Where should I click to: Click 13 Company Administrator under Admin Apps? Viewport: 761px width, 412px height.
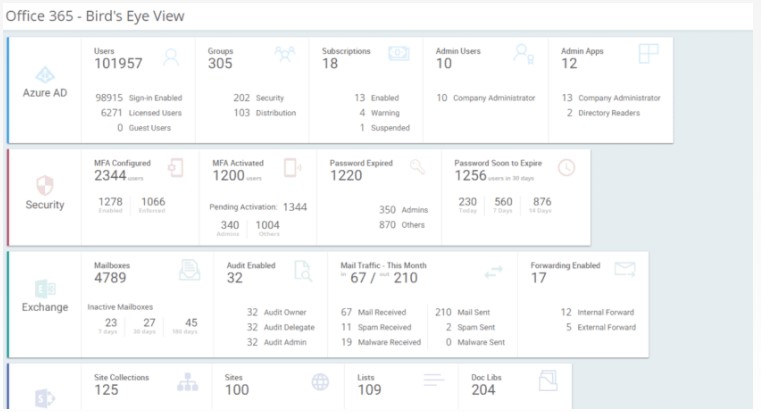pos(612,98)
